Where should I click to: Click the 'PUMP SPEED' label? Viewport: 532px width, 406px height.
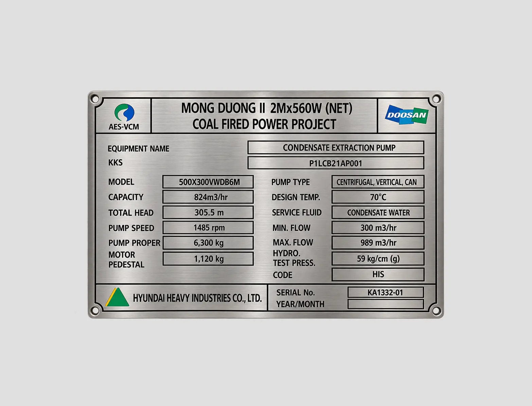coord(131,228)
